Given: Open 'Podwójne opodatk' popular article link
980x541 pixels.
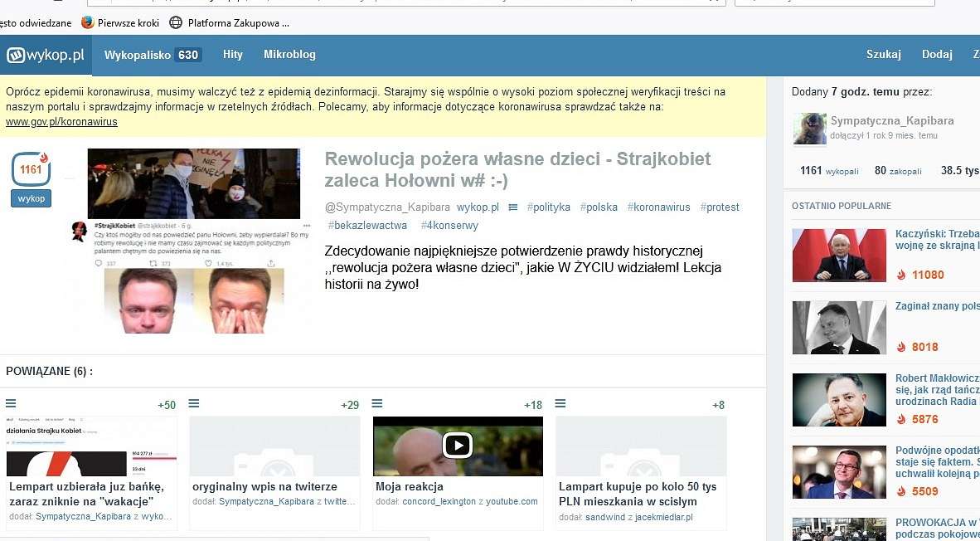Looking at the screenshot, I should [x=936, y=461].
